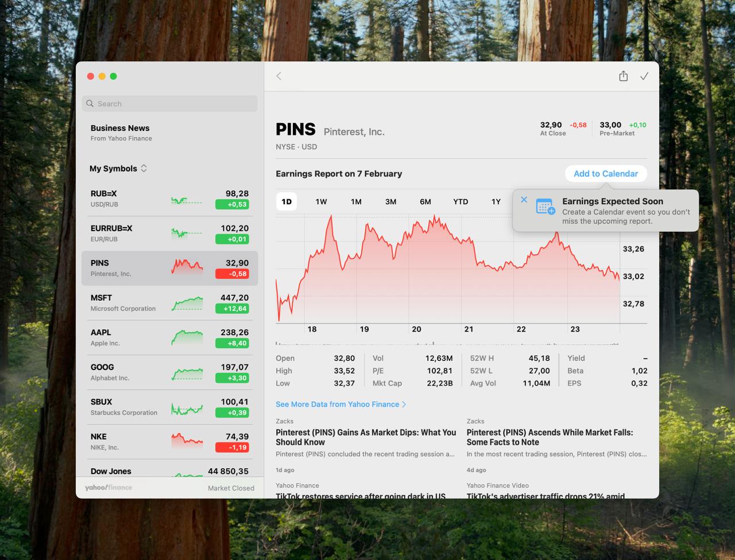The width and height of the screenshot is (735, 560).
Task: Click the PINS ticker heading
Action: (x=296, y=129)
